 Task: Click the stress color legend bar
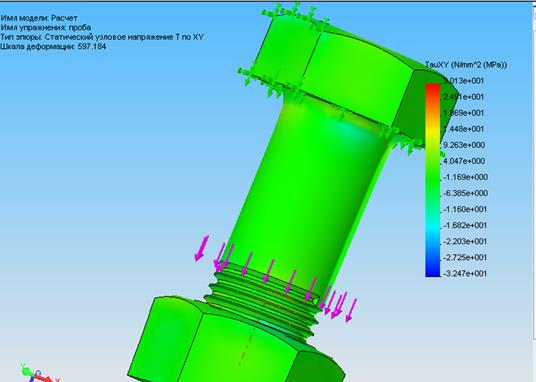pos(432,180)
